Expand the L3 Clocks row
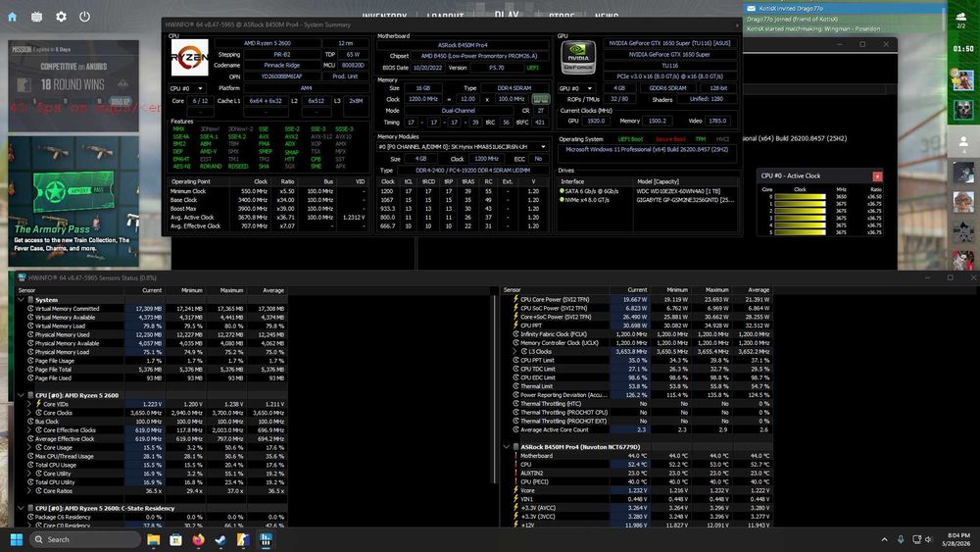Viewport: 980px width, 552px height. tap(515, 351)
